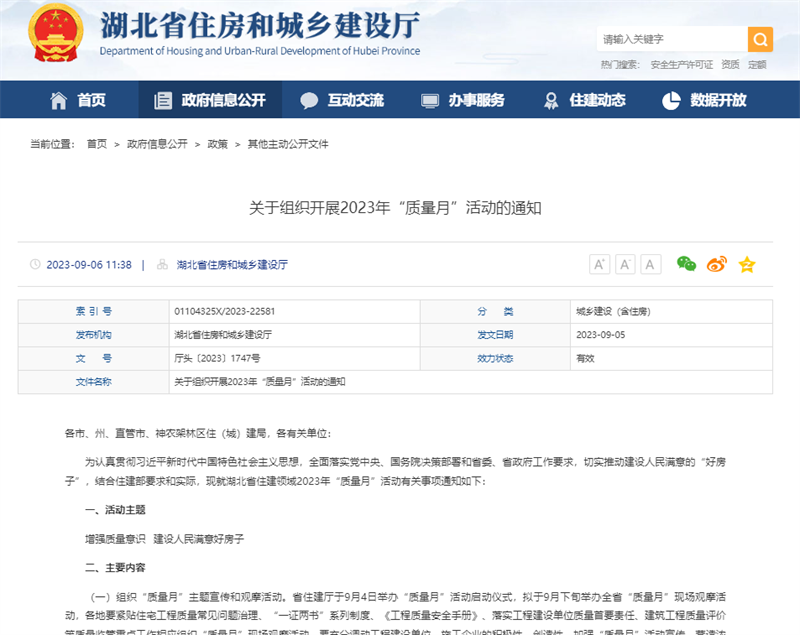Image resolution: width=800 pixels, height=635 pixels.
Task: Click the yellow Qzone star share icon
Action: [746, 264]
